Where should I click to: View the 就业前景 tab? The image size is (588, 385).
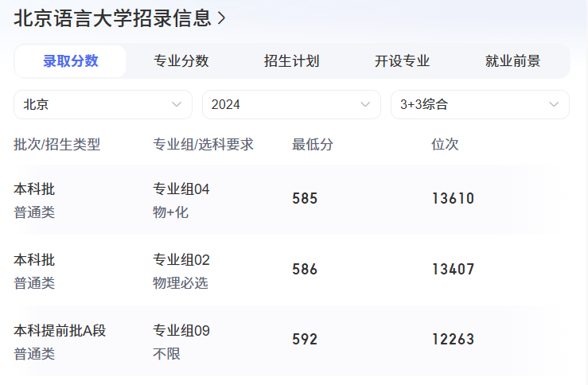512,61
